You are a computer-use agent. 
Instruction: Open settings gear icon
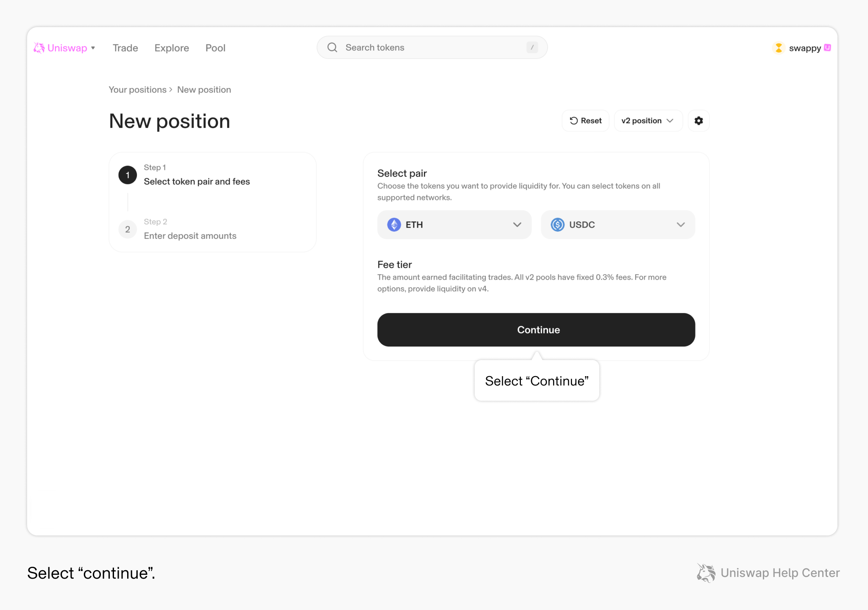tap(698, 121)
